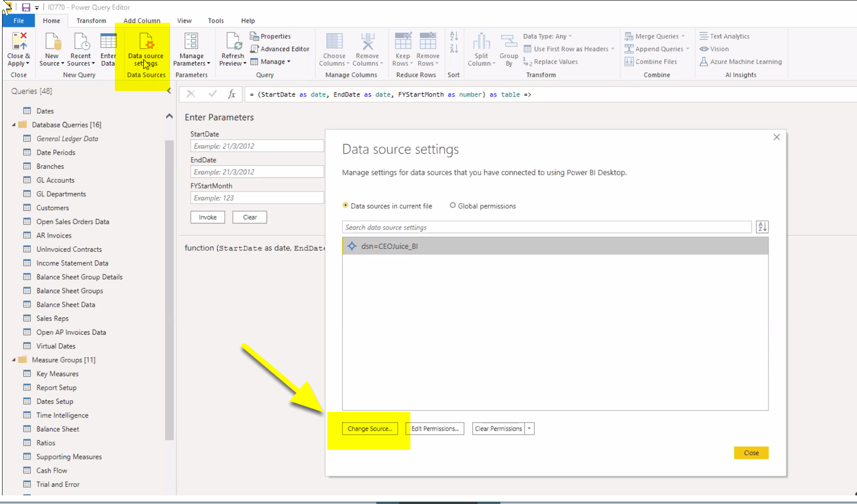Screen dimensions: 857x504
Task: Open Data Type: Any dropdown
Action: pyautogui.click(x=547, y=36)
